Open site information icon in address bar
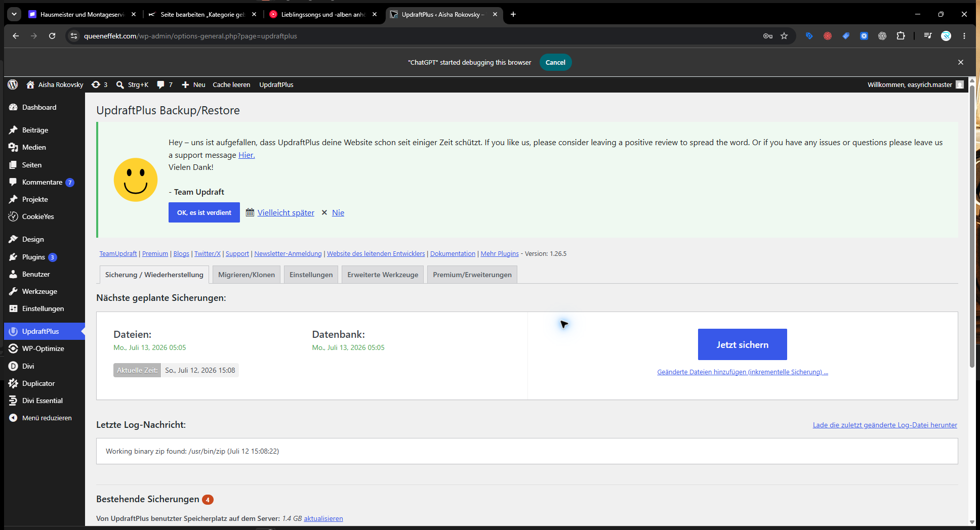The width and height of the screenshot is (980, 530). 74,36
